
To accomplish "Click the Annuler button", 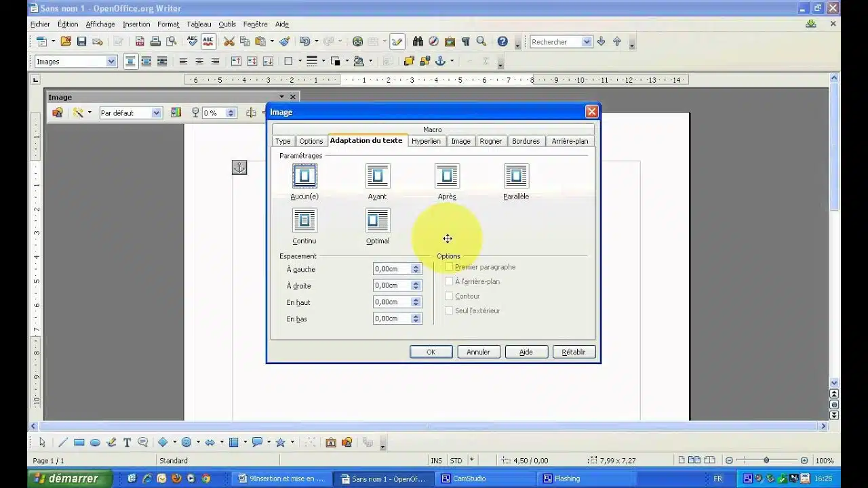I will tap(478, 352).
